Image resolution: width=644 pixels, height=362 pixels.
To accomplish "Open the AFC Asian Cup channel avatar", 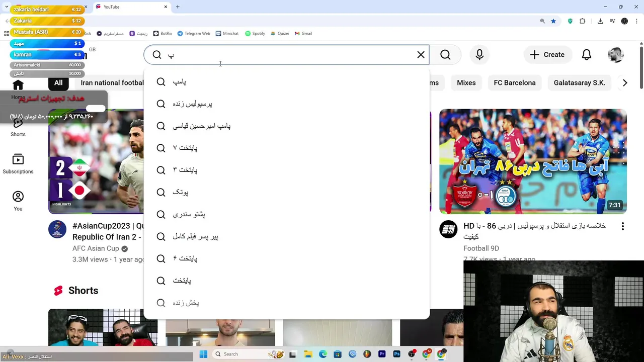I will tap(57, 229).
